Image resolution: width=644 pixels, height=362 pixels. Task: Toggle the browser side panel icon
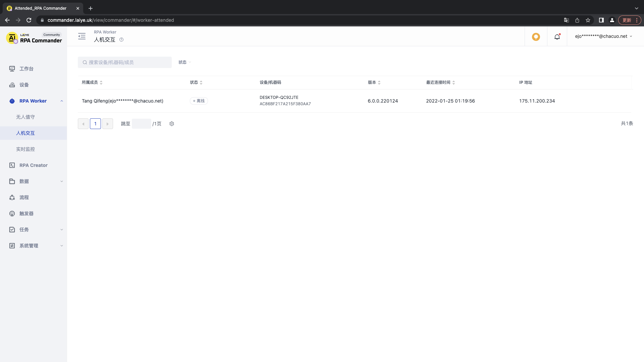click(601, 20)
